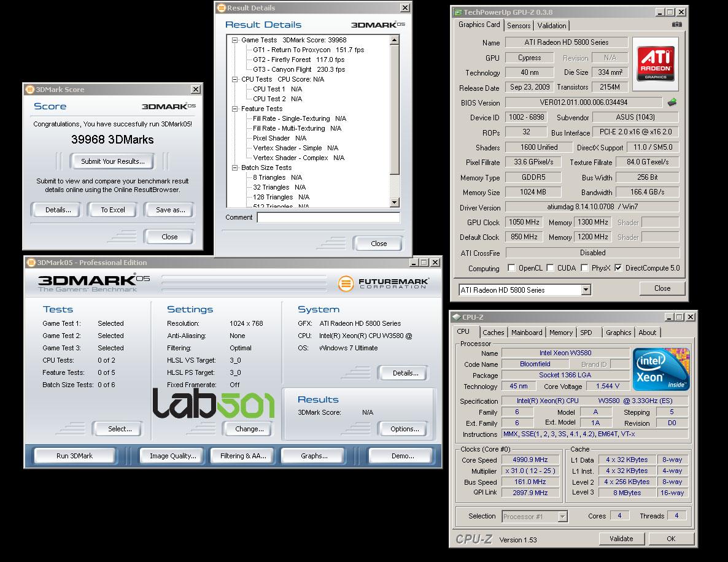The image size is (728, 562).
Task: Select the Pixel Shader tree row
Action: [x=279, y=138]
